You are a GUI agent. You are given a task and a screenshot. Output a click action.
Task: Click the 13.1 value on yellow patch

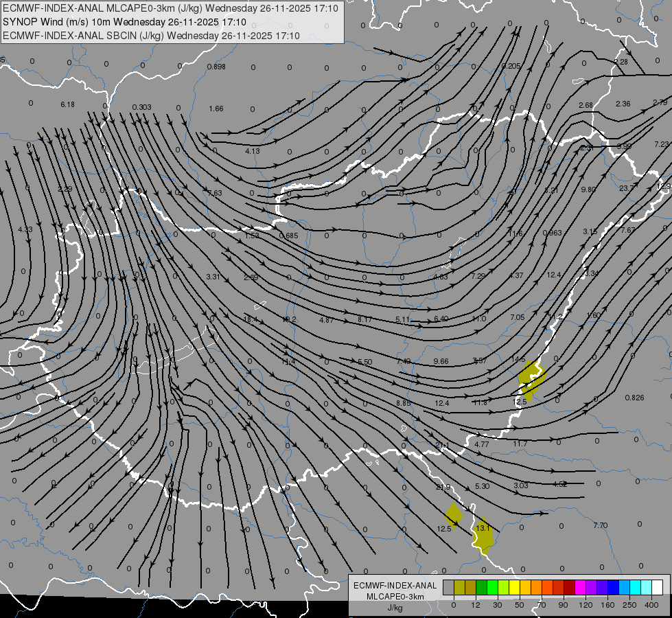pos(483,528)
